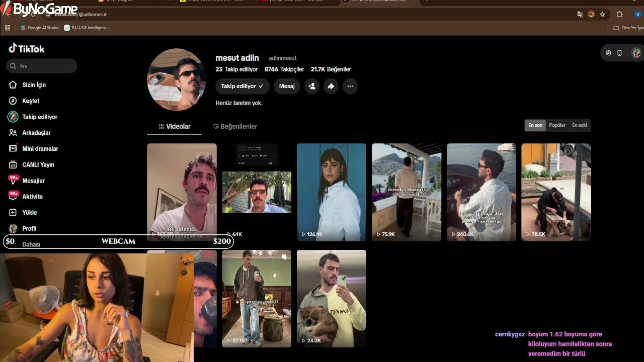Open the Sizin İçin home feed icon

pyautogui.click(x=13, y=85)
